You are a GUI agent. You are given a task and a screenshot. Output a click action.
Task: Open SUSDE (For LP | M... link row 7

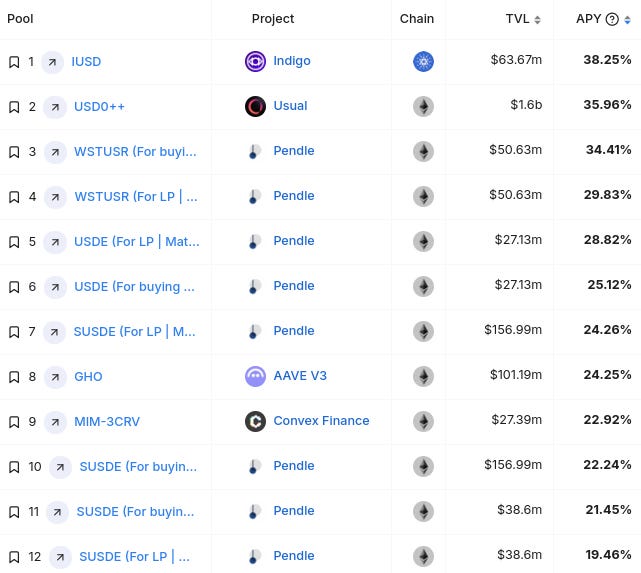[134, 331]
